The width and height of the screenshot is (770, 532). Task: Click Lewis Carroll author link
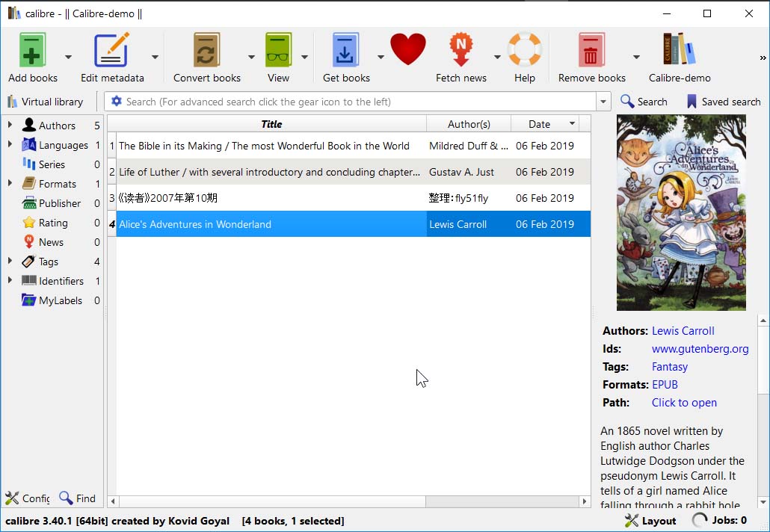coord(683,331)
